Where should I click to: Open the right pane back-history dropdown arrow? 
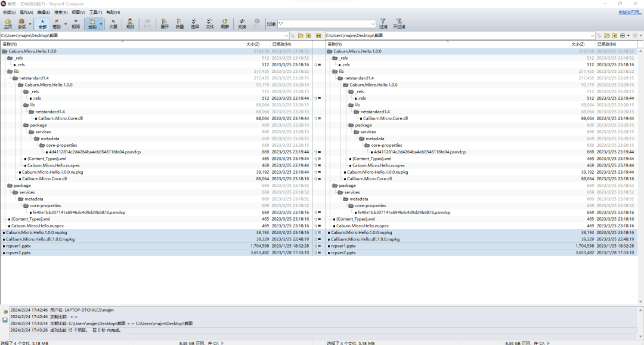[x=628, y=36]
